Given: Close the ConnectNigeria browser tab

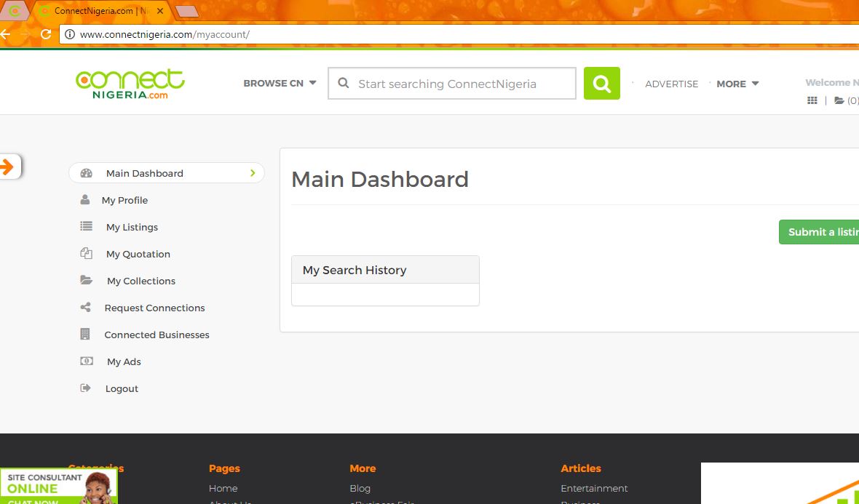Looking at the screenshot, I should tap(160, 11).
